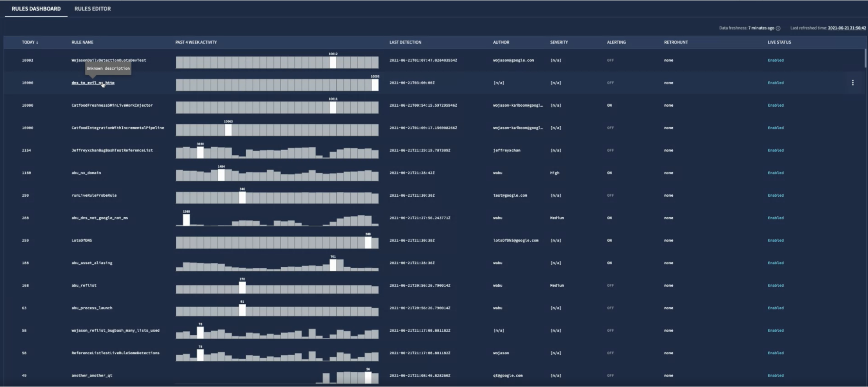The image size is (868, 387).
Task: Click the highlighted 1368 bar for abu_dns_not_google_not_ms
Action: click(186, 220)
